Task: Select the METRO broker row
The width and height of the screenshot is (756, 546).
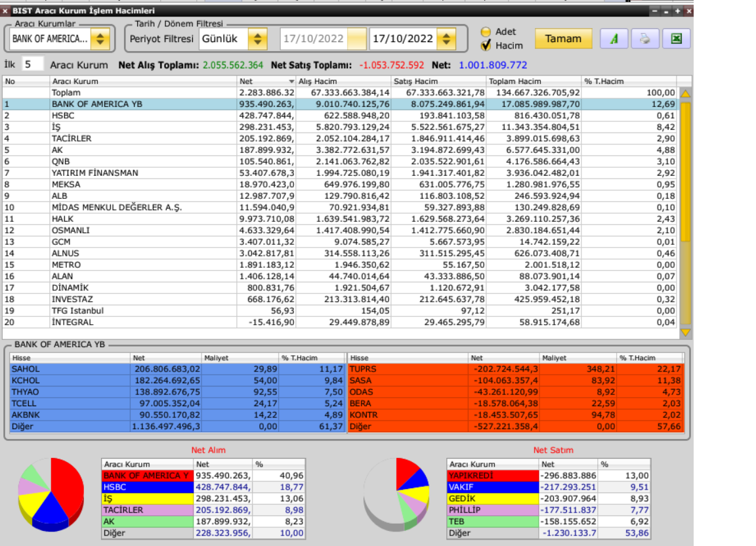Action: click(340, 265)
